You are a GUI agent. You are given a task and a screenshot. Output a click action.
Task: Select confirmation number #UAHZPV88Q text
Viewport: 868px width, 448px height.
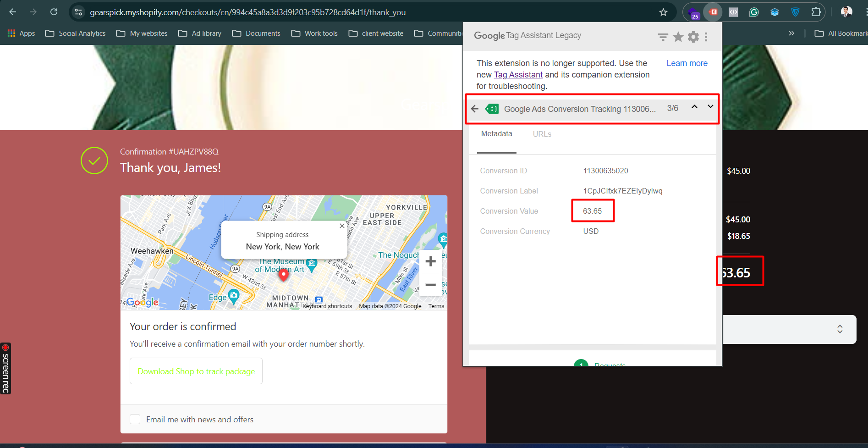(x=193, y=152)
